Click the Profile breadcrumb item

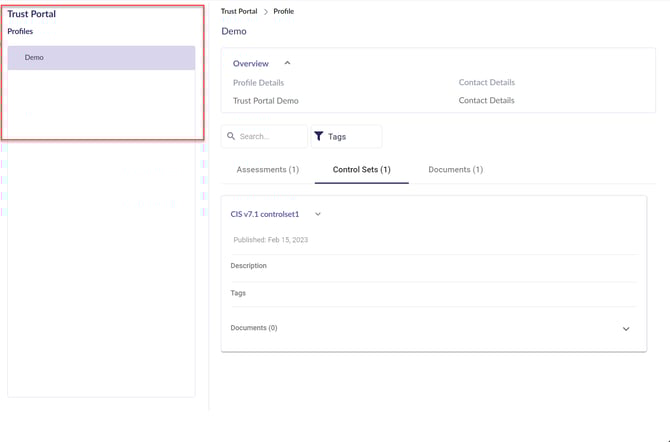pos(284,12)
